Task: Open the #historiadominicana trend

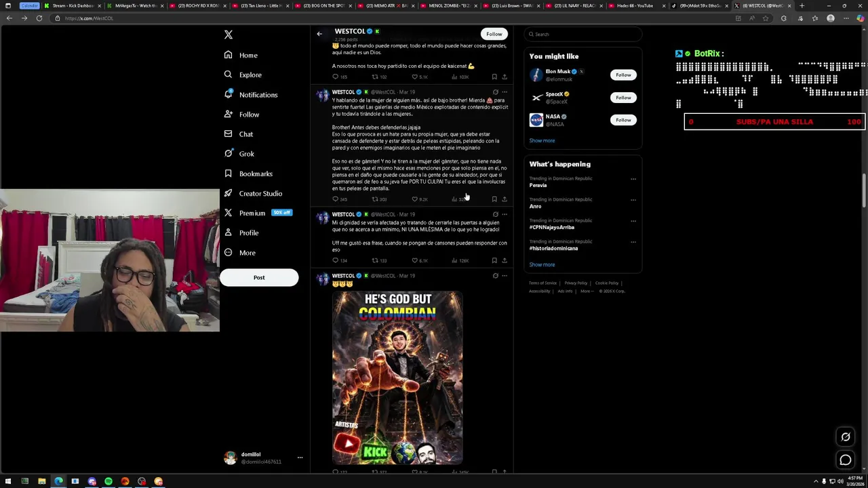Action: click(553, 248)
